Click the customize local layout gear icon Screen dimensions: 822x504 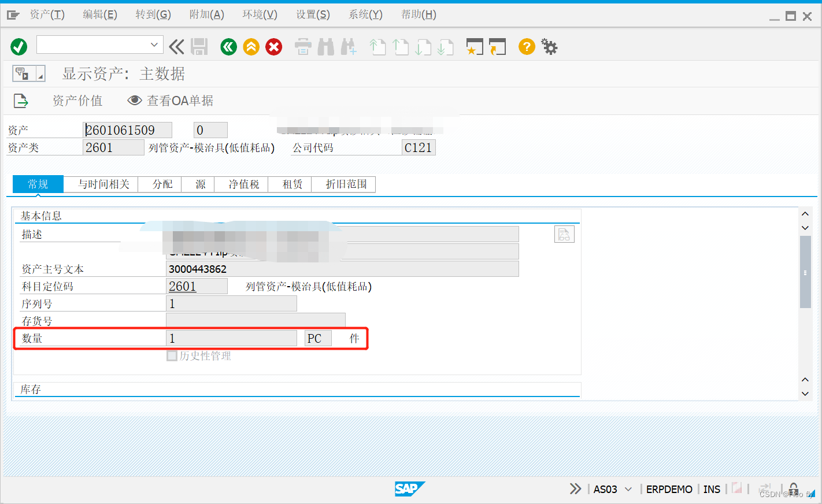pos(549,46)
